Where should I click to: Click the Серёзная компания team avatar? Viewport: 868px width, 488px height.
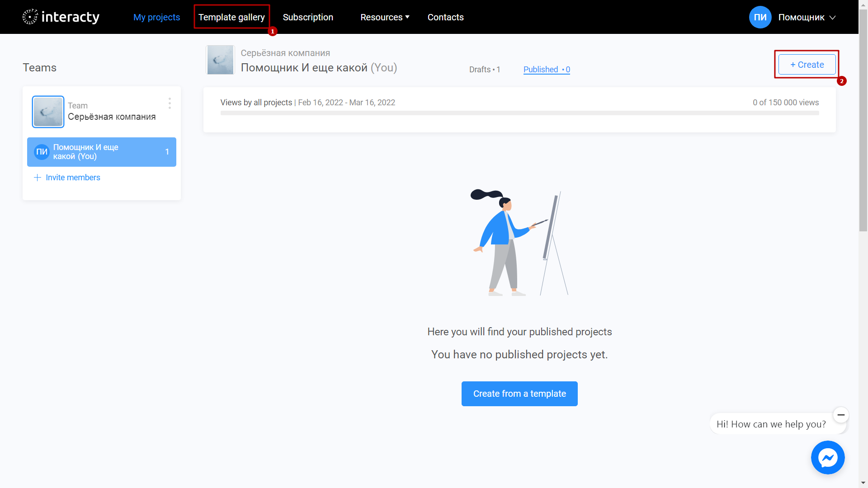(47, 112)
